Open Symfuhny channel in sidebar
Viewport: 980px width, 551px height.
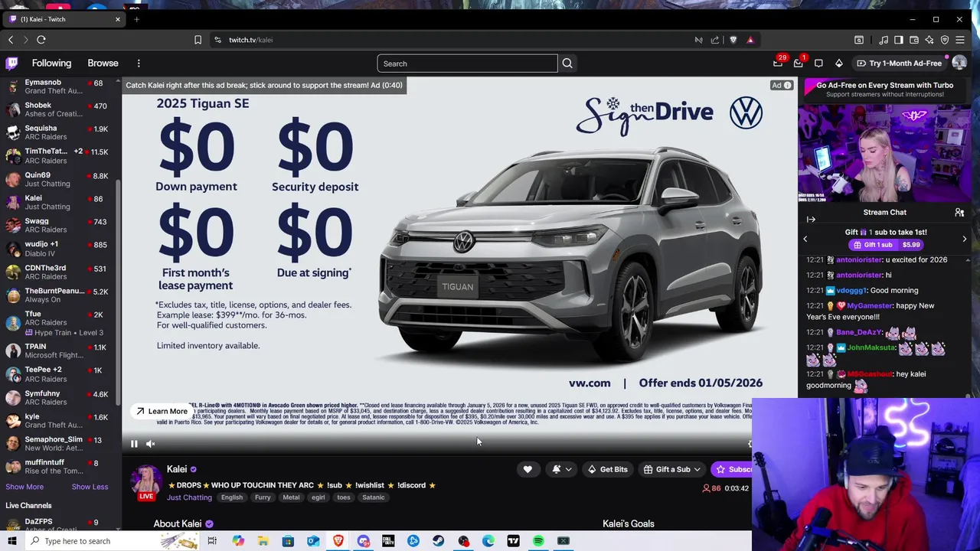(x=60, y=397)
